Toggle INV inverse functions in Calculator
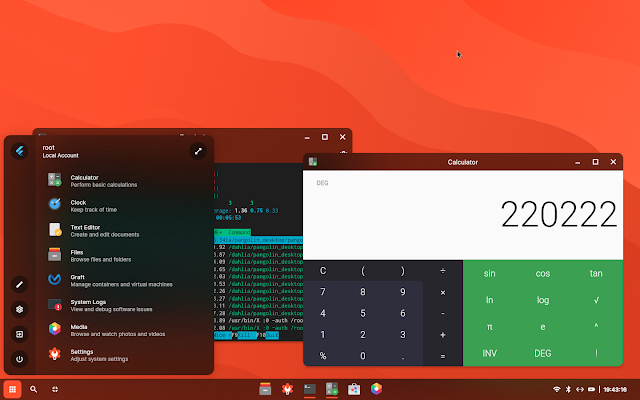 click(x=489, y=353)
